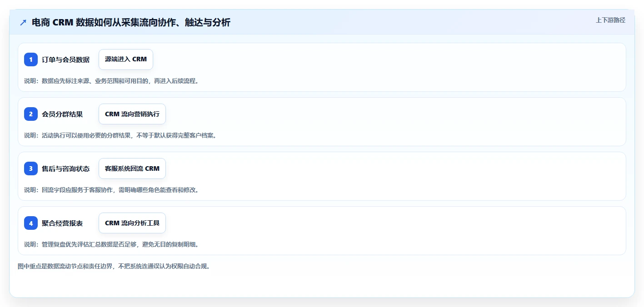Click the 会员分群结果 heading
This screenshot has height=307, width=644.
point(62,114)
